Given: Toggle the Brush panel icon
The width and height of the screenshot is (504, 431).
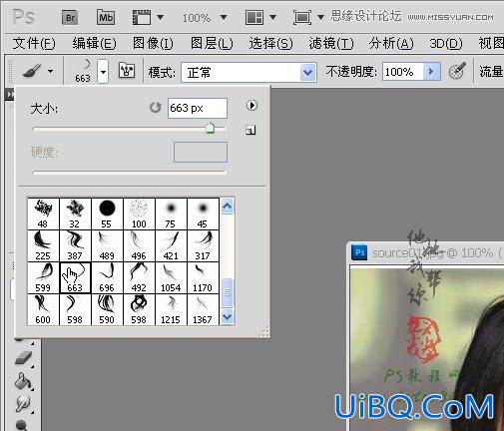Looking at the screenshot, I should click(127, 70).
